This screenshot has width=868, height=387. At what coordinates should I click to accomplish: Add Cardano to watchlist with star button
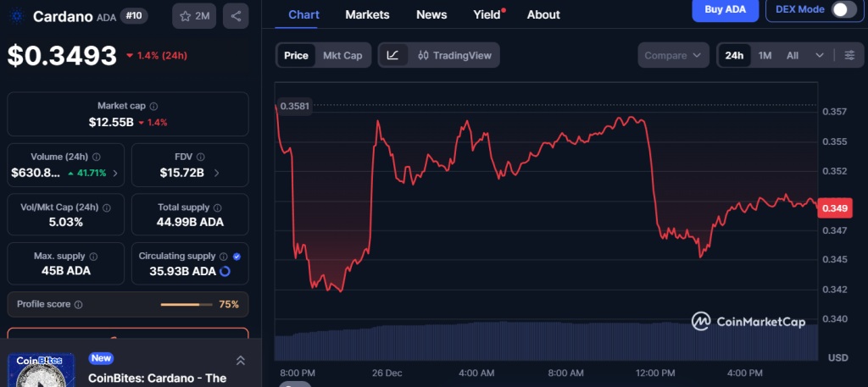(x=194, y=16)
